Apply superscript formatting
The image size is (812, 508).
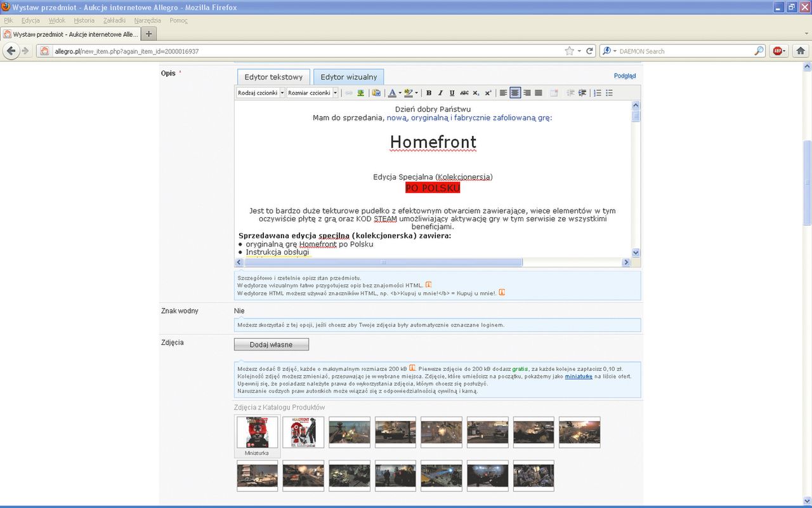(488, 93)
